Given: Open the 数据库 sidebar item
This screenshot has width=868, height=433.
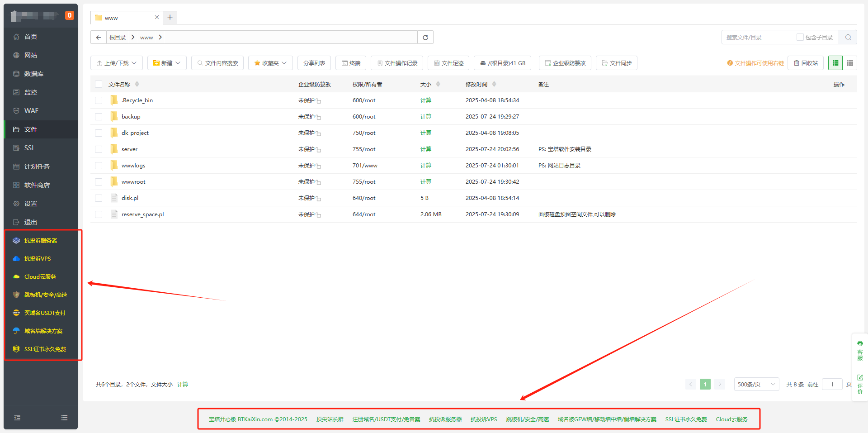Looking at the screenshot, I should point(41,74).
